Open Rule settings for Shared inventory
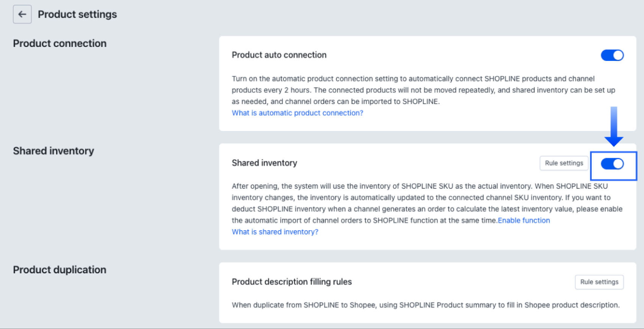The height and width of the screenshot is (329, 644). click(x=564, y=163)
